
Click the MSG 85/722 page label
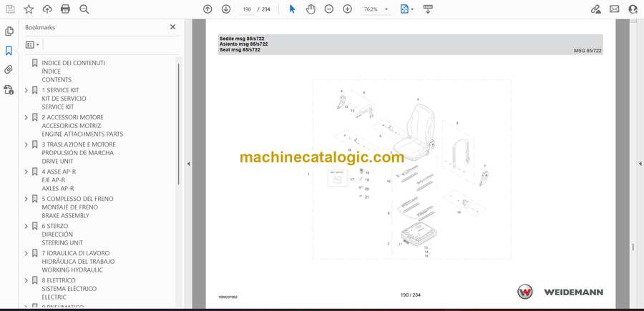coord(587,51)
